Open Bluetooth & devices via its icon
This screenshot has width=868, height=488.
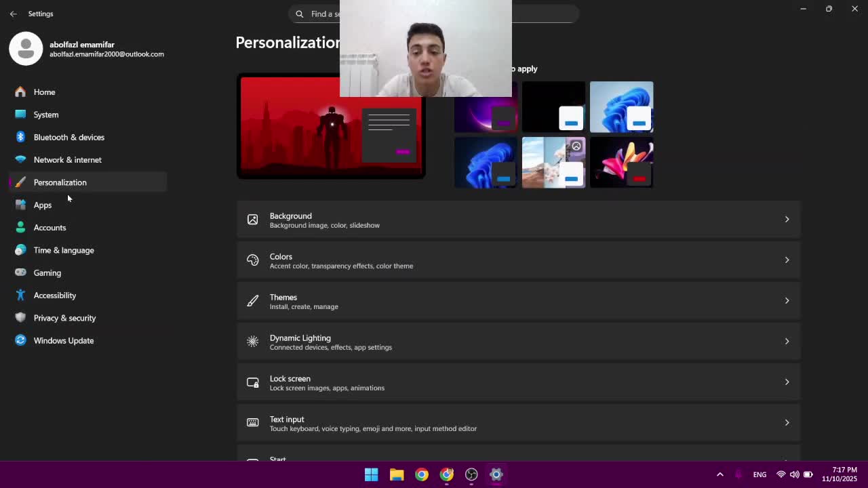tap(20, 137)
